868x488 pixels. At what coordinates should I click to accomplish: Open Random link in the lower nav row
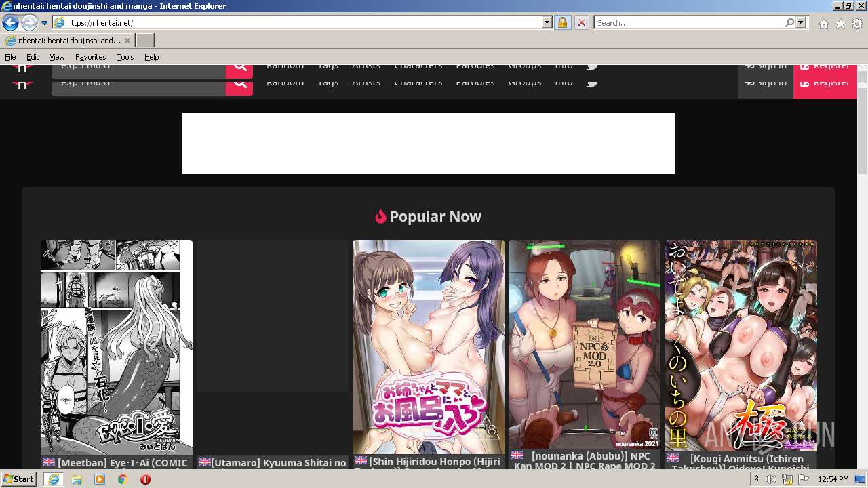point(285,83)
